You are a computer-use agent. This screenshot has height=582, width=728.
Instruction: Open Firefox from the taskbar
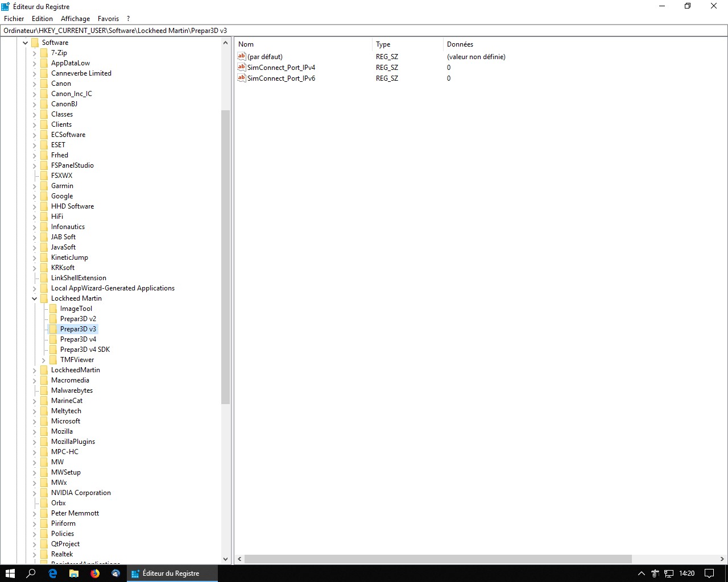(x=95, y=573)
